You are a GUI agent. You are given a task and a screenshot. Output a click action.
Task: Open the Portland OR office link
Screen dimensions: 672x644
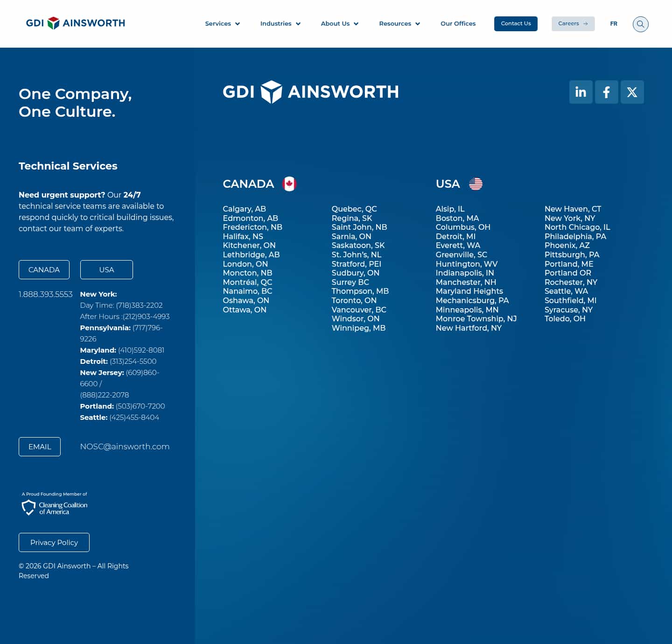[568, 273]
